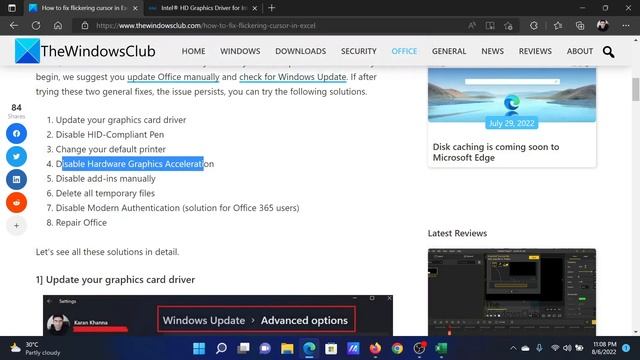Open Collections icon in Edge toolbar

coord(580,26)
